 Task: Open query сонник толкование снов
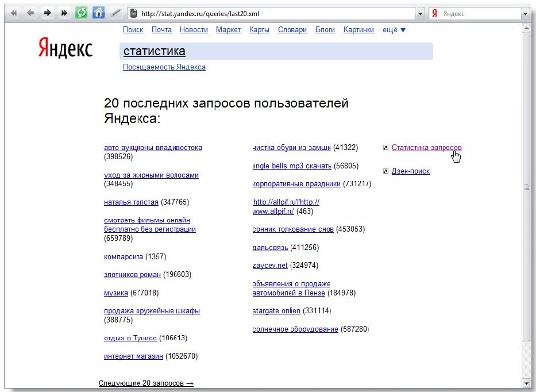pyautogui.click(x=293, y=229)
